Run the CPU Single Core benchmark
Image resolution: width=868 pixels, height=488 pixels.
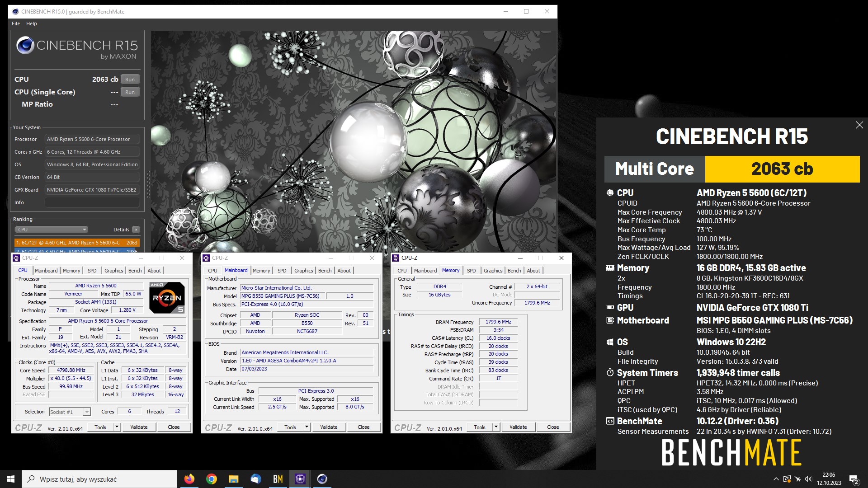(130, 92)
